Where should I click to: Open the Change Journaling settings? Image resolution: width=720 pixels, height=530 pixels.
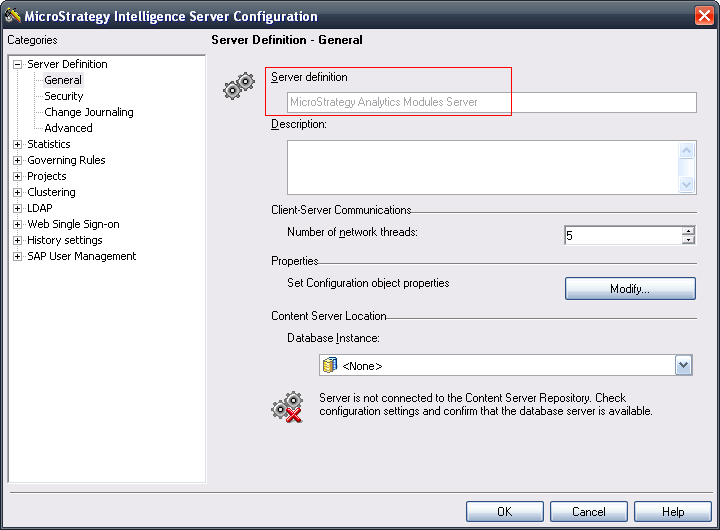pyautogui.click(x=89, y=112)
